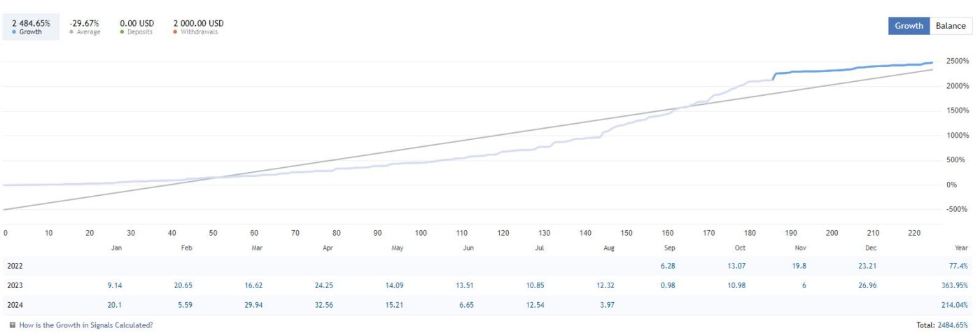Click the 2022 December value 23.21
Viewport: 980px width, 335px height.
point(872,266)
